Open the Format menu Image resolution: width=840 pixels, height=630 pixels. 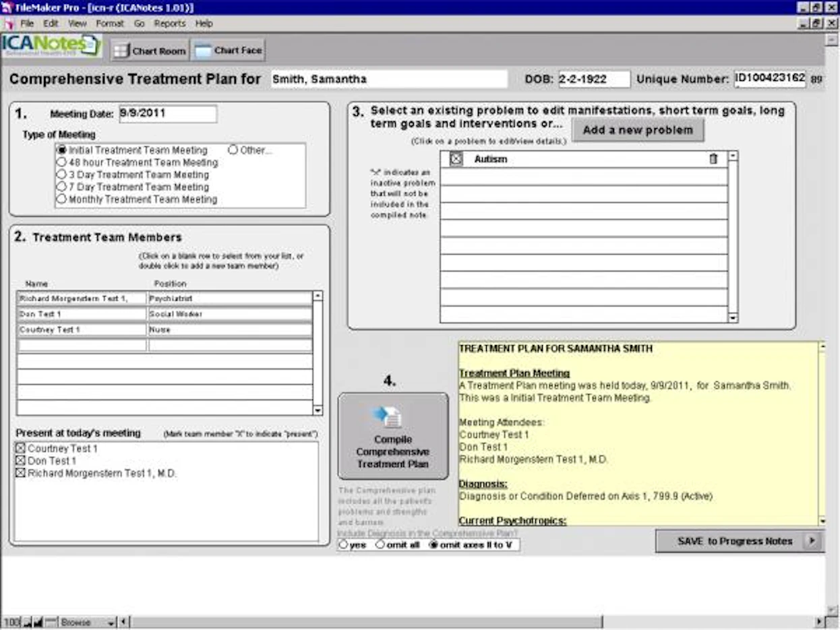coord(110,24)
